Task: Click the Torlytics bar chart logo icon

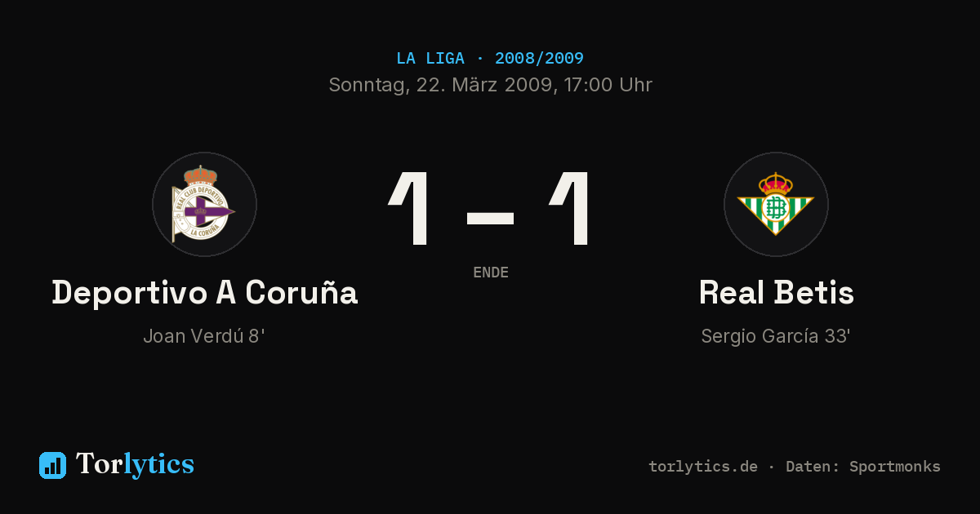Action: tap(52, 465)
